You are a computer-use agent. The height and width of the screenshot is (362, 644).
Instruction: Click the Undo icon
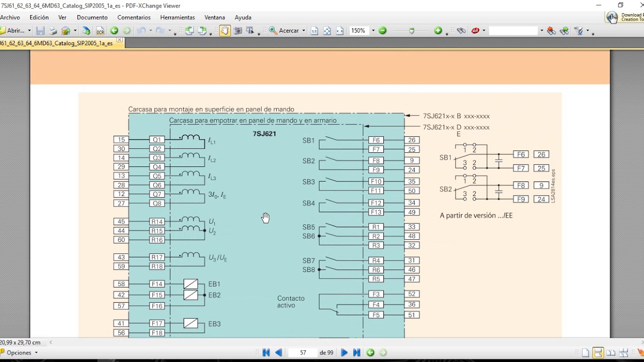(x=141, y=31)
